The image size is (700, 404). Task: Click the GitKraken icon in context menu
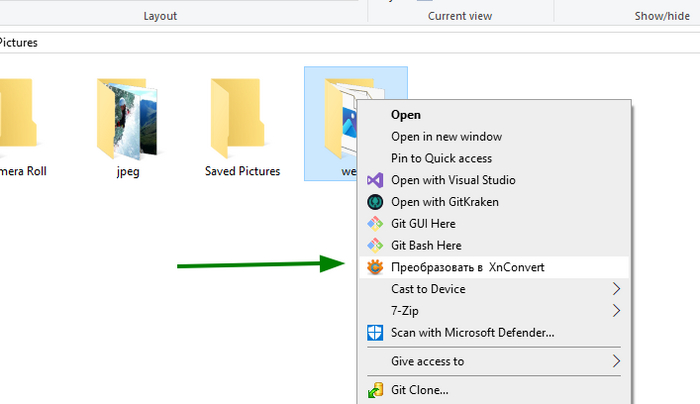click(375, 202)
